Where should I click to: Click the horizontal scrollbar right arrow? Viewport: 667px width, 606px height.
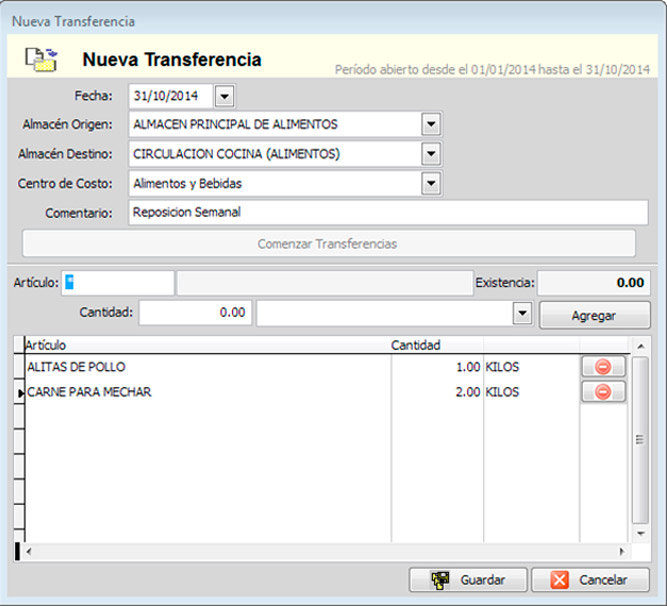pos(622,551)
